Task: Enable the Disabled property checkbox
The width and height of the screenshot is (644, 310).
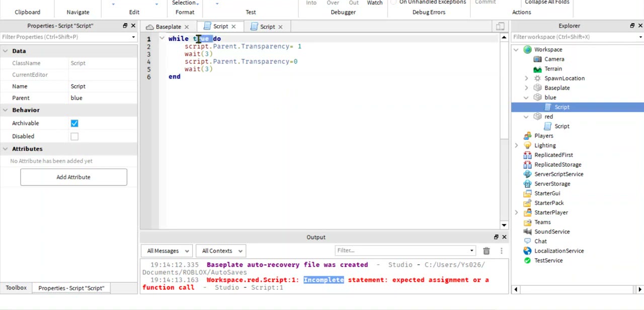Action: click(74, 136)
